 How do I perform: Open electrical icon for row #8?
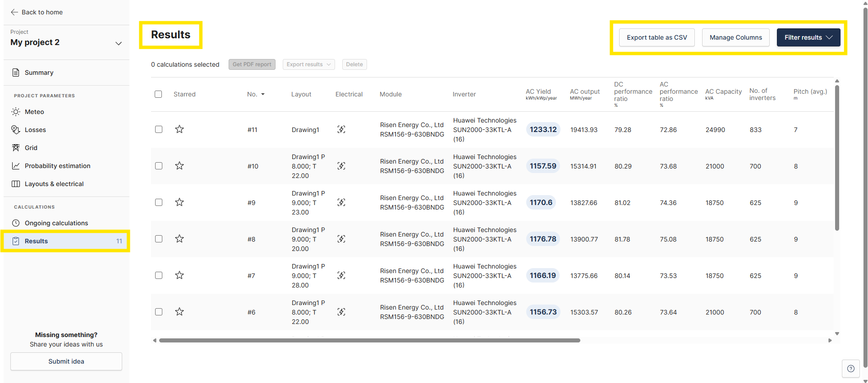(x=341, y=239)
